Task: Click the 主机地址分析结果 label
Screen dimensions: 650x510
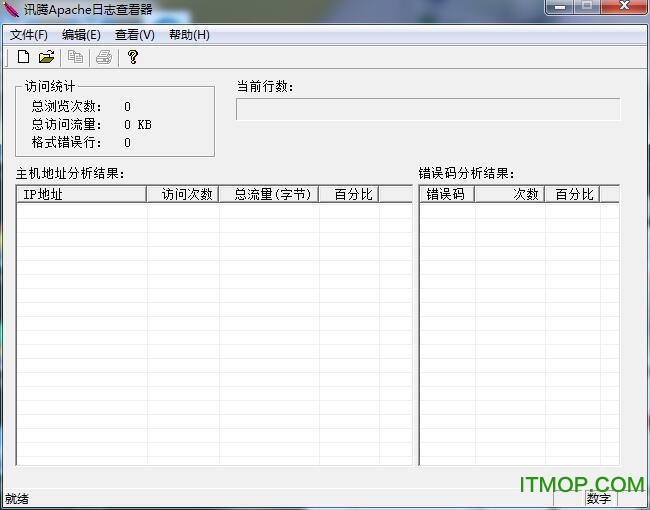Action: coord(70,173)
